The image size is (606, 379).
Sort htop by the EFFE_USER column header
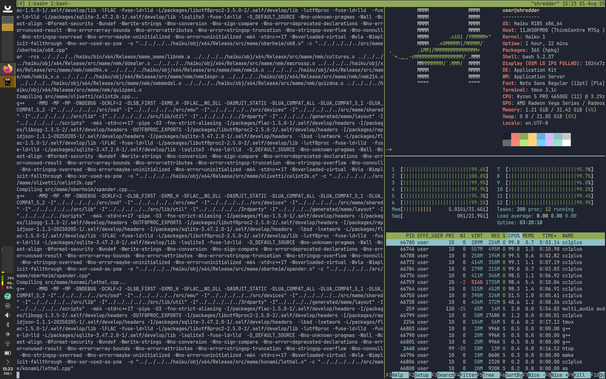430,236
